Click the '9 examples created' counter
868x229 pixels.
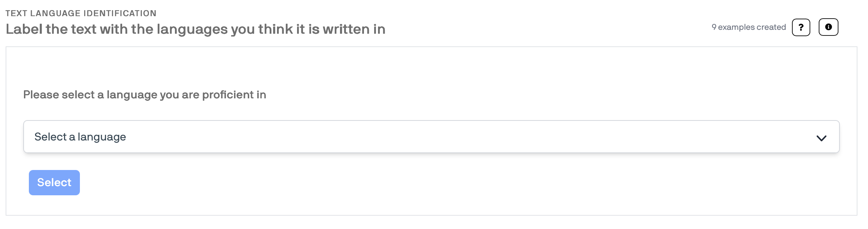pos(748,27)
